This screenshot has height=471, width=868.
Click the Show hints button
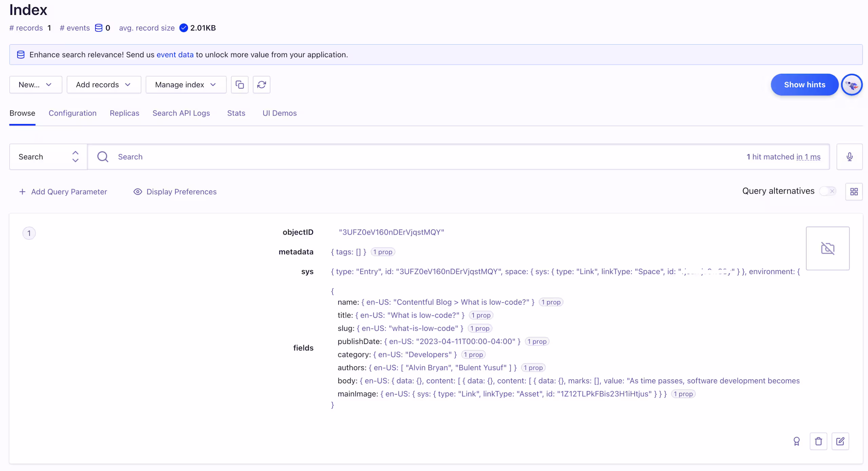point(805,85)
